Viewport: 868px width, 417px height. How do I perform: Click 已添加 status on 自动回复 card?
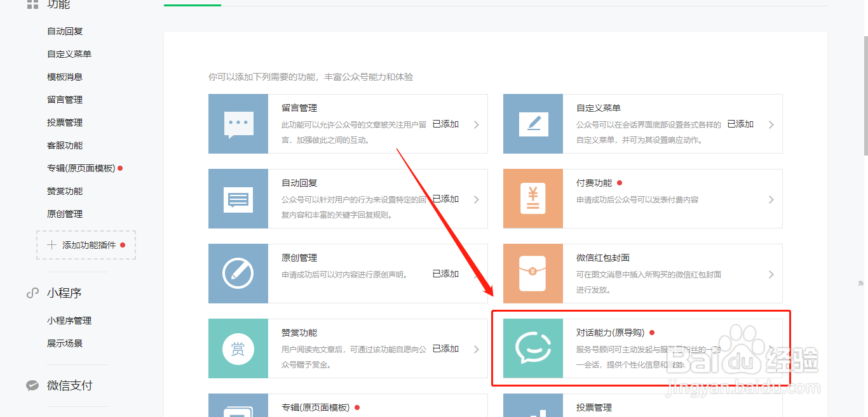point(445,199)
